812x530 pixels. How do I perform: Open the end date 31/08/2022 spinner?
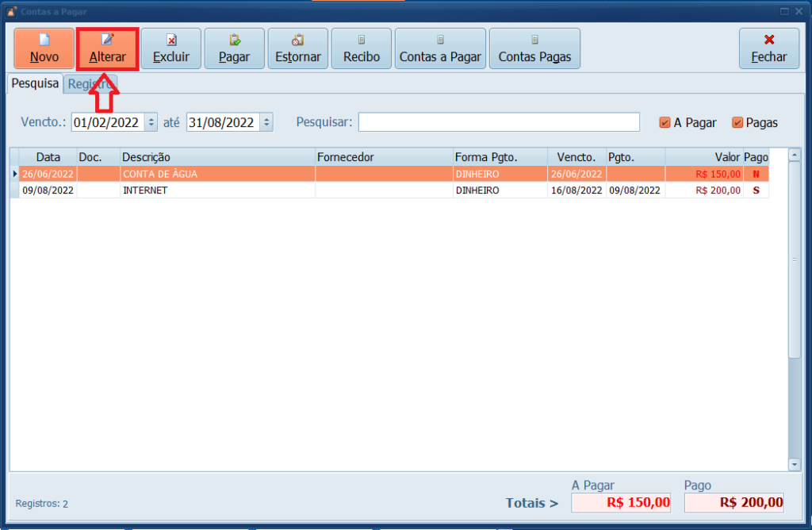[266, 122]
